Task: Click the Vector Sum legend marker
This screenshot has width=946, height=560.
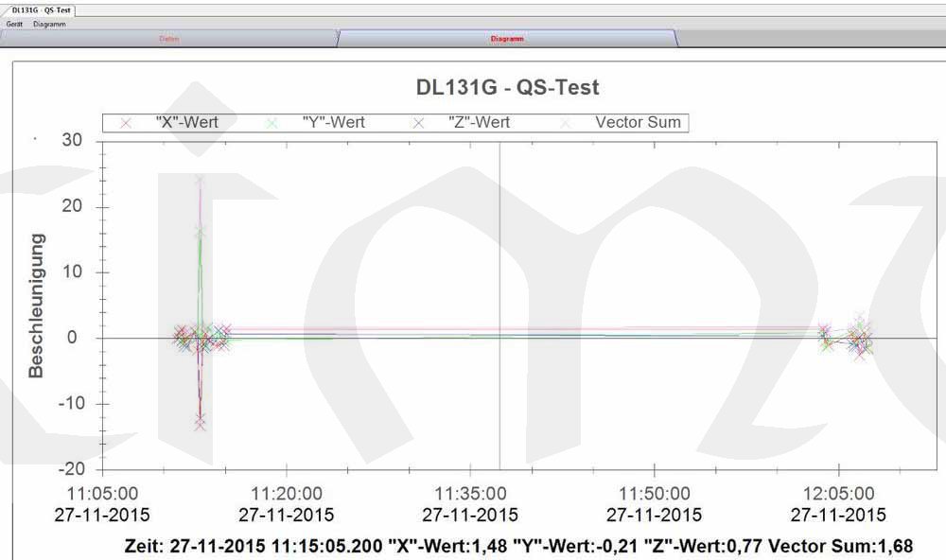Action: tap(567, 123)
